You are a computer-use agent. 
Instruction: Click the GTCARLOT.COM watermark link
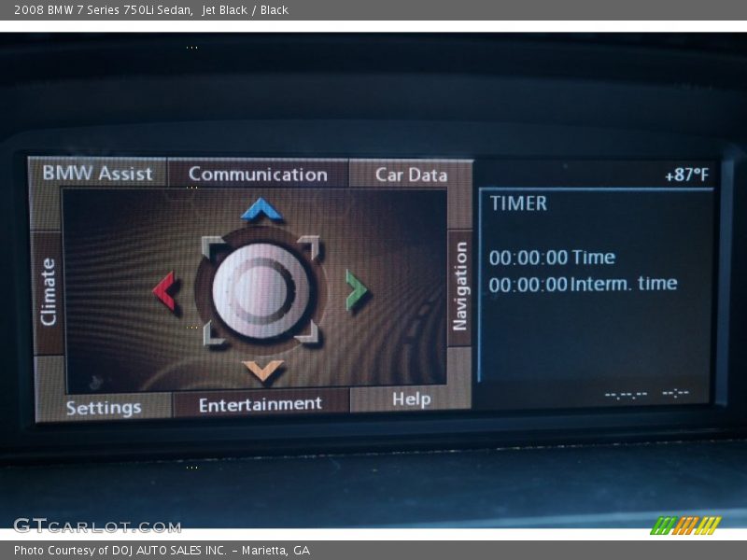pyautogui.click(x=97, y=526)
